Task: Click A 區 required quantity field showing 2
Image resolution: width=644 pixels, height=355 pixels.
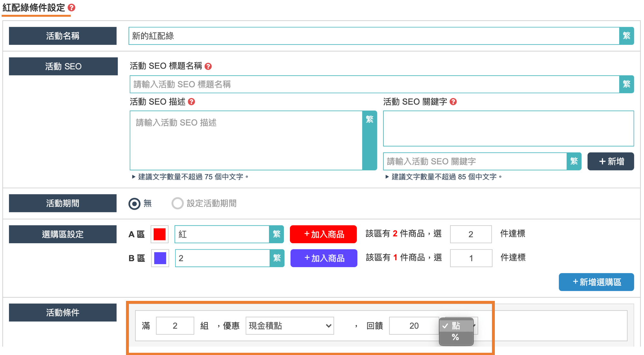Action: click(471, 234)
